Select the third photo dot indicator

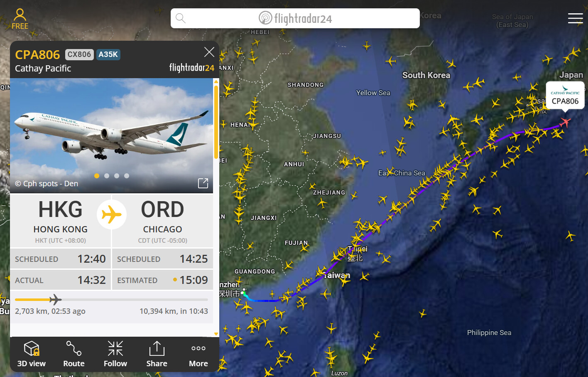pyautogui.click(x=117, y=176)
